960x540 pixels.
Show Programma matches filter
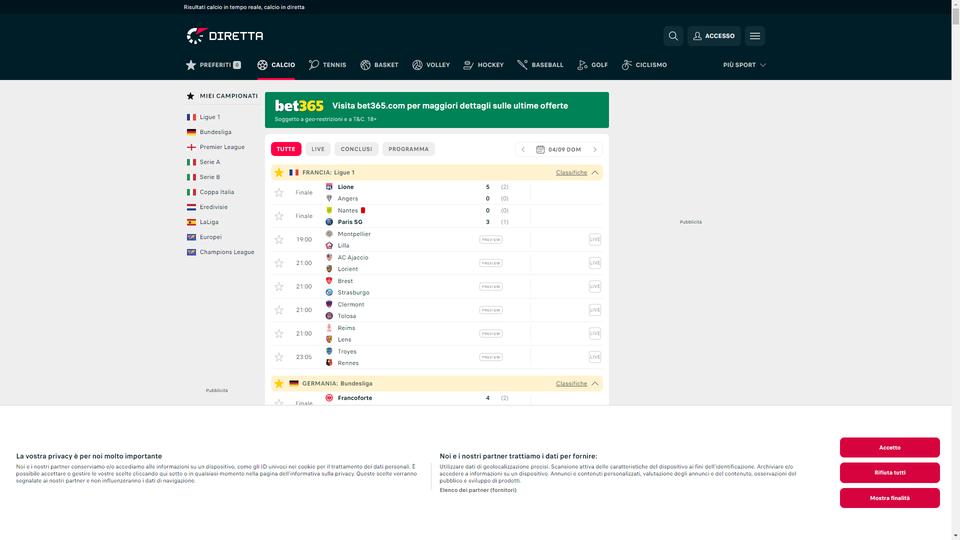(x=408, y=149)
